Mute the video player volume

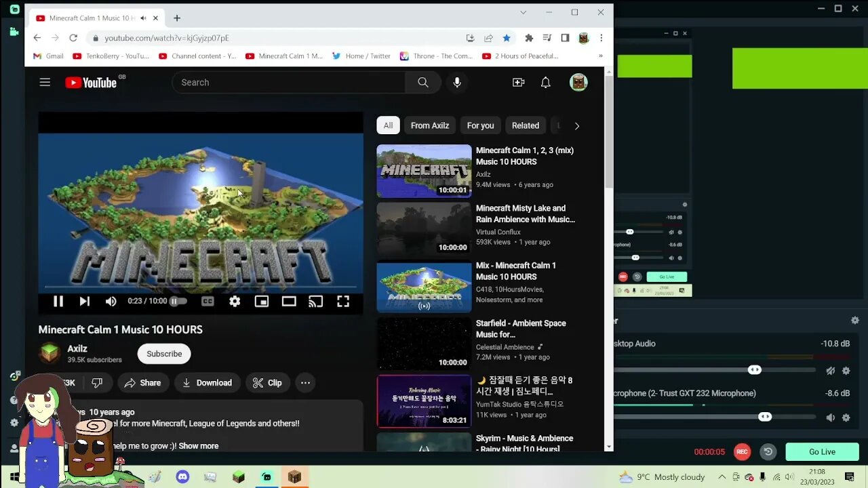(x=111, y=302)
